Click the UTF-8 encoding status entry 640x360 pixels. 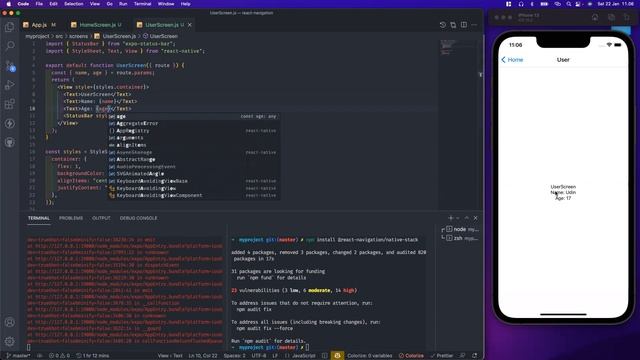(259, 356)
